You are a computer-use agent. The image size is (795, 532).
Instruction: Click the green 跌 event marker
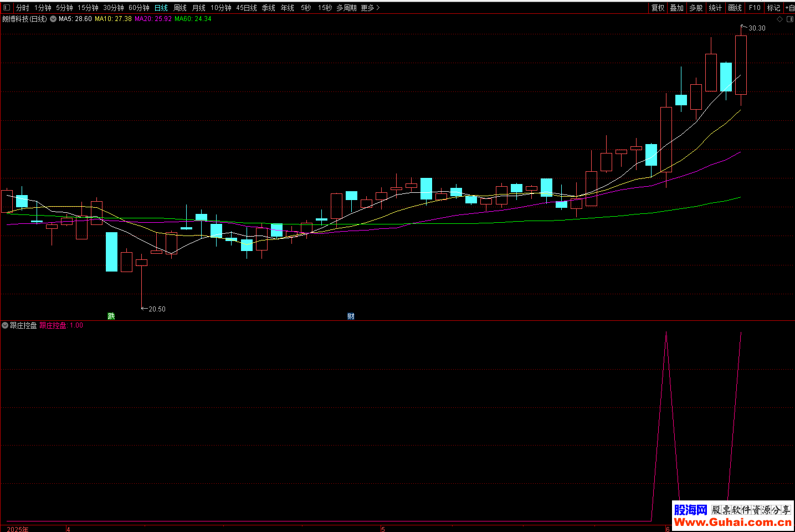tap(111, 316)
